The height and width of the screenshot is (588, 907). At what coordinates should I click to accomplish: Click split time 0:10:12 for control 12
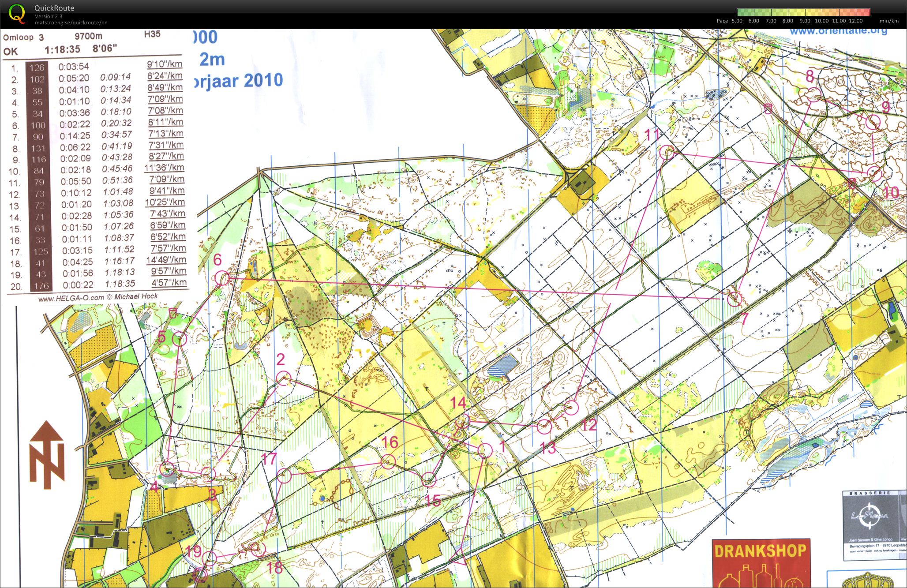tap(76, 193)
